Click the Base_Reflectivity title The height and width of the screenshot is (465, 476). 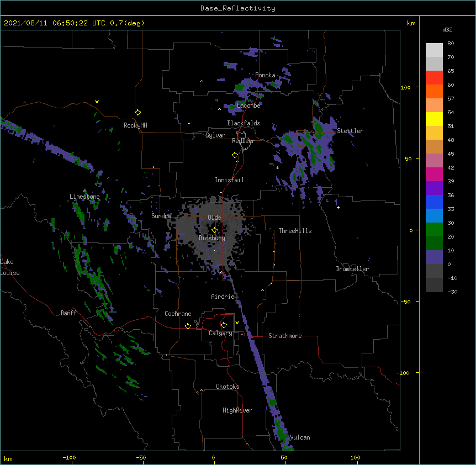point(238,8)
